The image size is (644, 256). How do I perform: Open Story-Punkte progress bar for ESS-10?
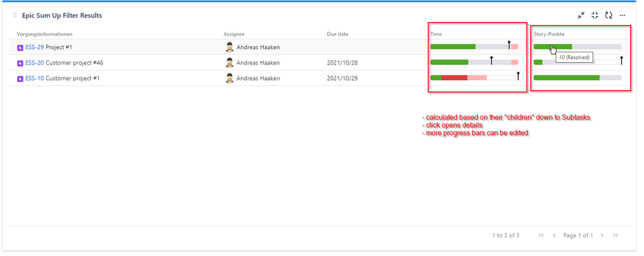tap(578, 78)
